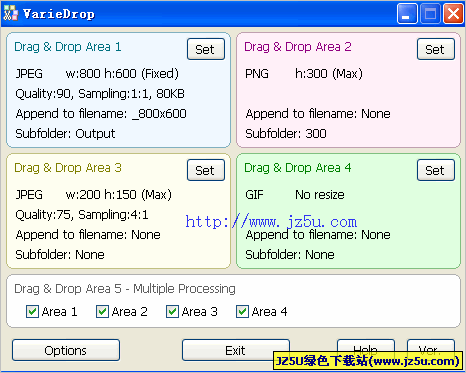Click the Exit button

235,350
